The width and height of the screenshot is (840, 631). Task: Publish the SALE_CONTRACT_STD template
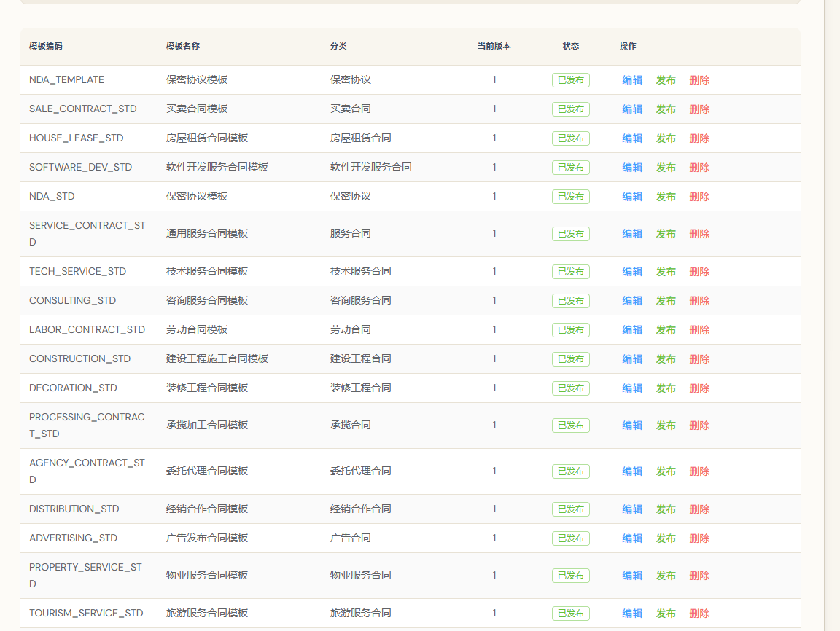coord(666,109)
